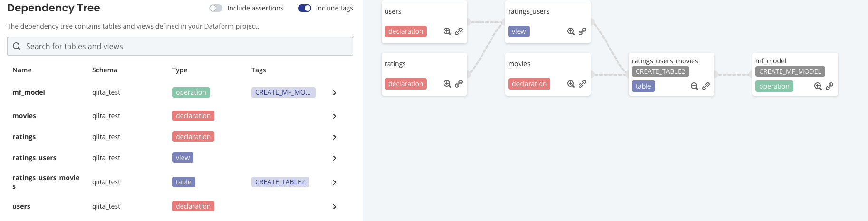868x221 pixels.
Task: Disable the Include tags toggle
Action: (x=304, y=8)
